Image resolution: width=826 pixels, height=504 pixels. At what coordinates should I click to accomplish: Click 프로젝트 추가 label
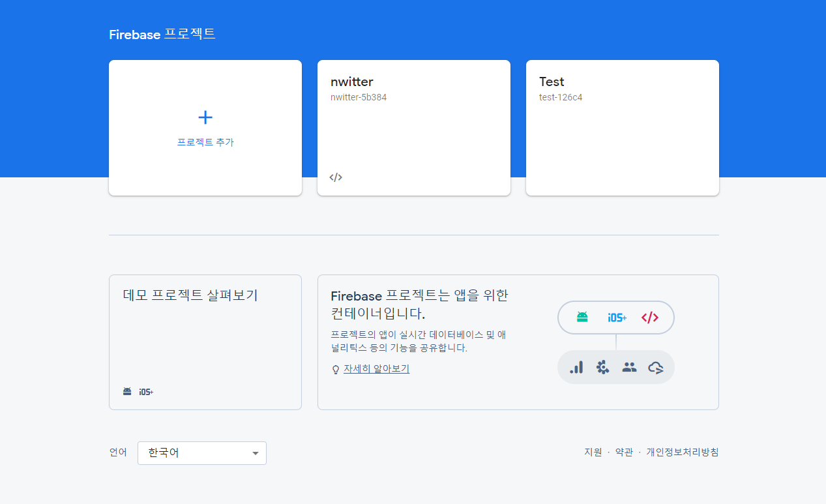pos(205,142)
